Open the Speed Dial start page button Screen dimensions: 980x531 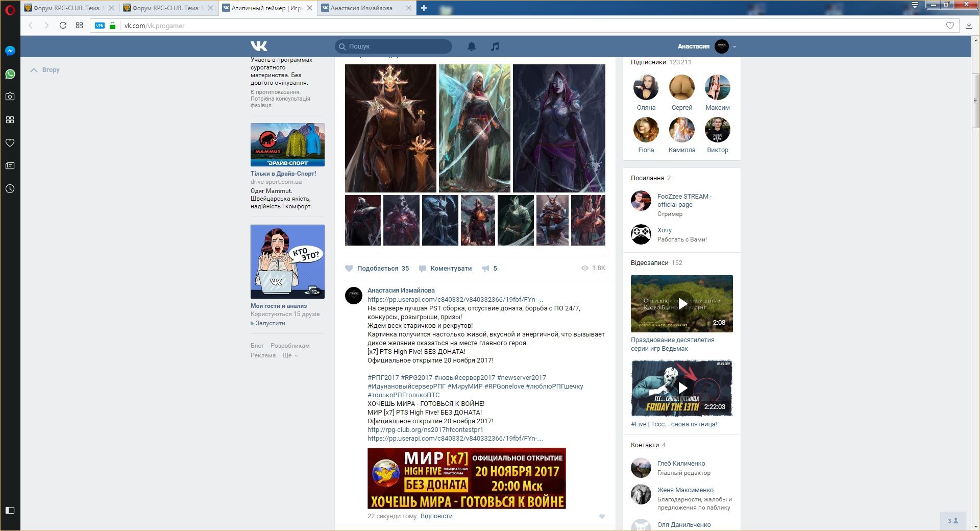point(79,26)
